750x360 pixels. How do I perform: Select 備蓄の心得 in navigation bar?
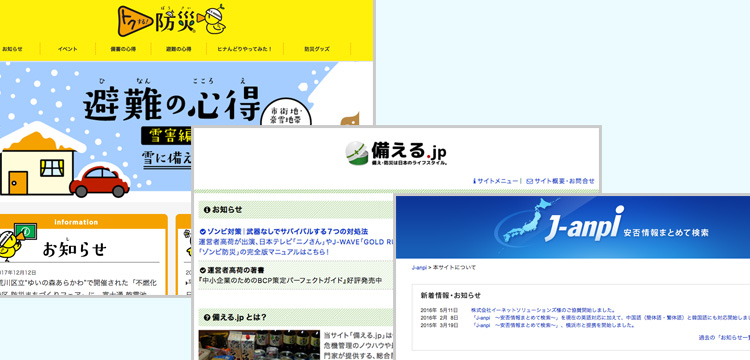click(123, 49)
